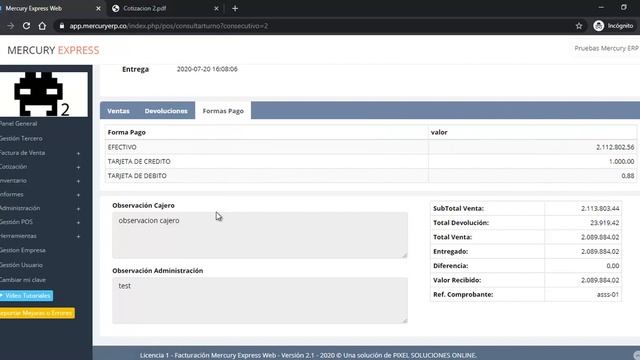
Task: Click the Total Devolución value 23.919.42
Action: [604, 222]
